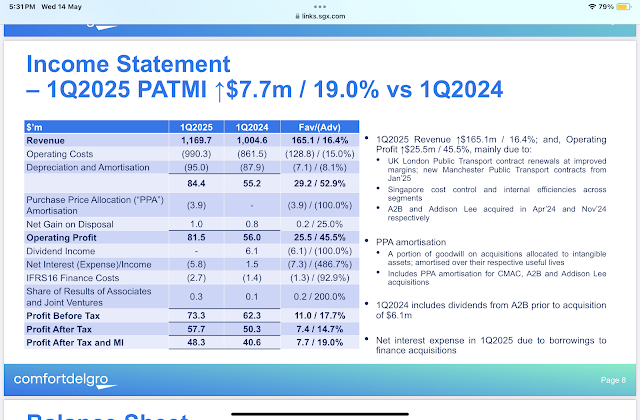Tap the Balance Sheet heading below

coord(107,416)
